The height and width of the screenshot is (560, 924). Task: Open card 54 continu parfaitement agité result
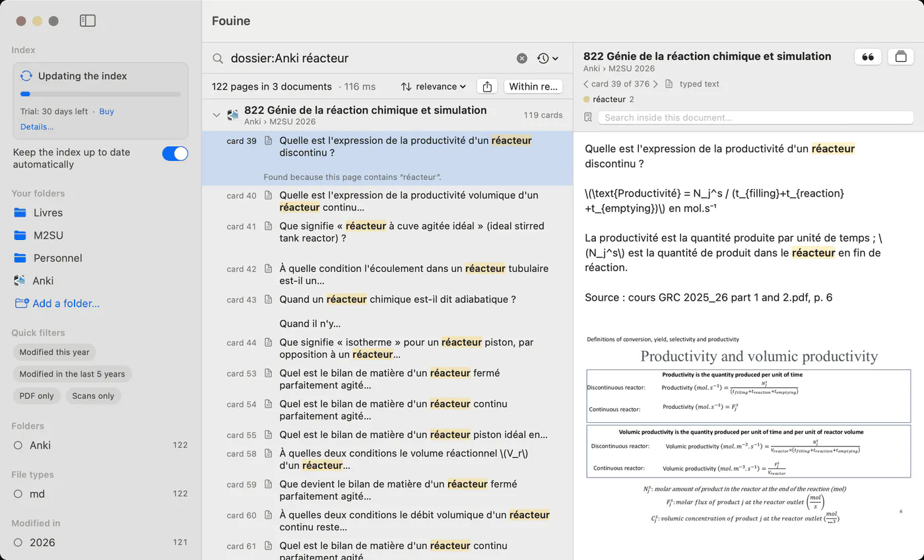tap(387, 410)
